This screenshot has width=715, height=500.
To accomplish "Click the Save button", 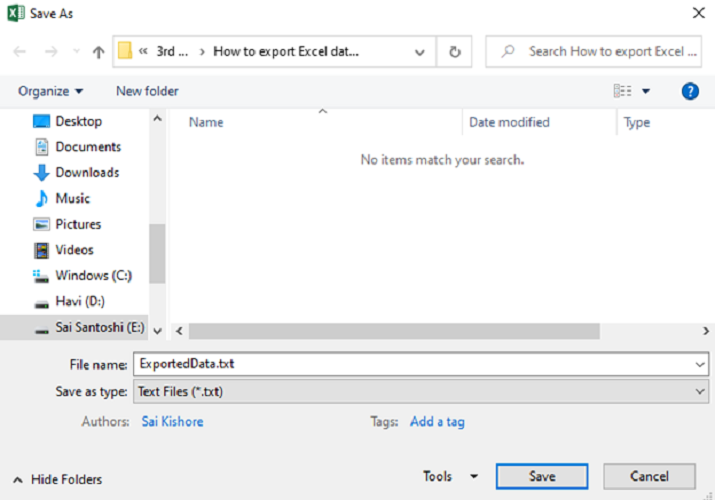I will pyautogui.click(x=542, y=476).
